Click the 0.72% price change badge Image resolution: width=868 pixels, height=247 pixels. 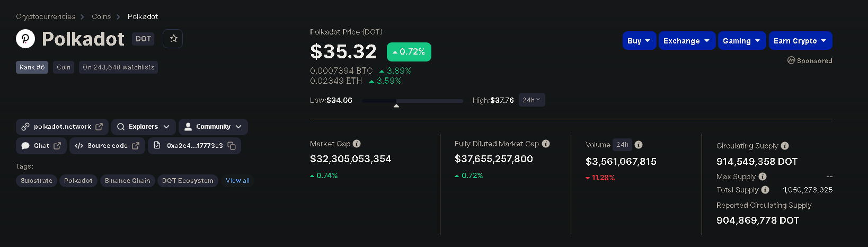(x=409, y=52)
